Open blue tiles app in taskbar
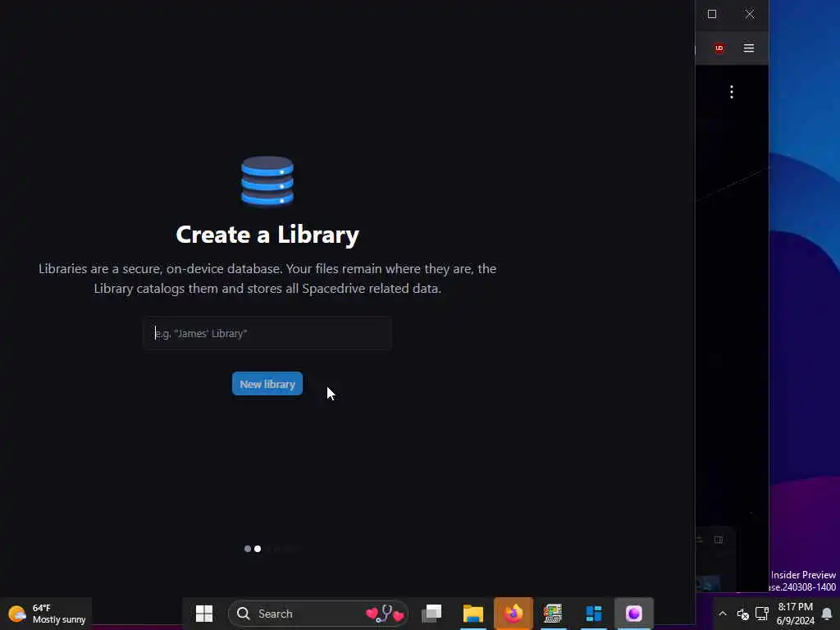The height and width of the screenshot is (630, 840). coord(594,614)
